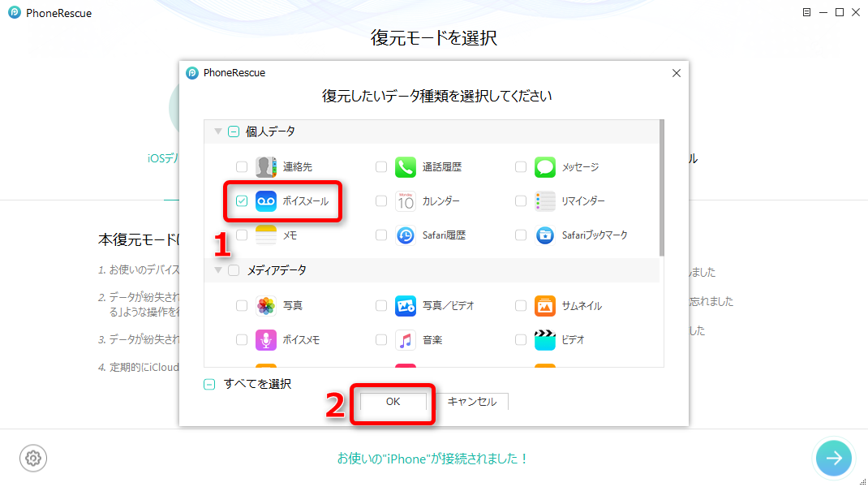Check the 写真 checkbox
The height and width of the screenshot is (487, 868).
point(242,305)
